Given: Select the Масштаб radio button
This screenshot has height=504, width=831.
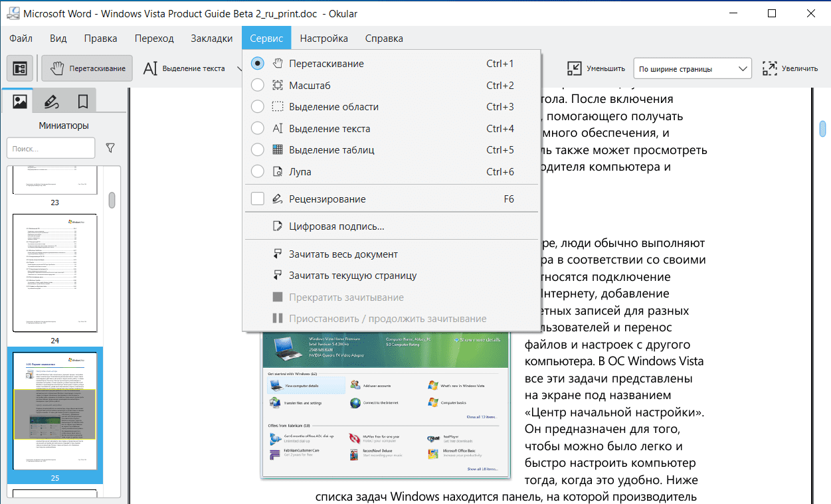Looking at the screenshot, I should [258, 86].
